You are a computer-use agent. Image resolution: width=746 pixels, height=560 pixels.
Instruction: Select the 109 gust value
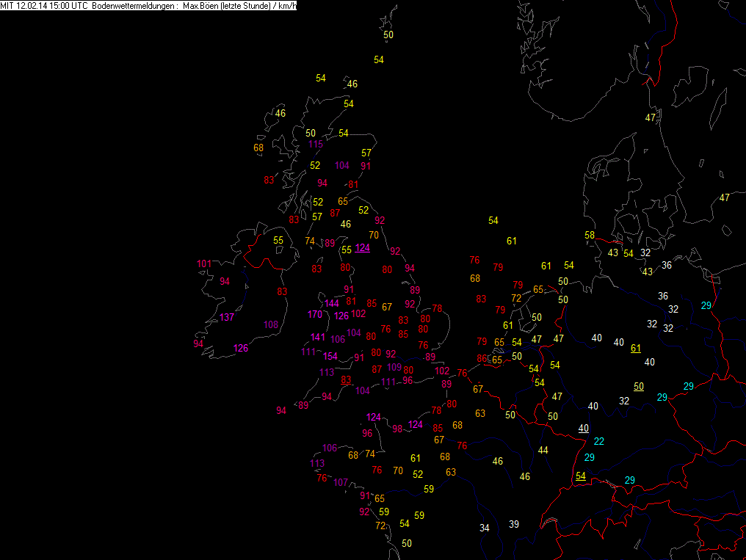click(x=394, y=367)
